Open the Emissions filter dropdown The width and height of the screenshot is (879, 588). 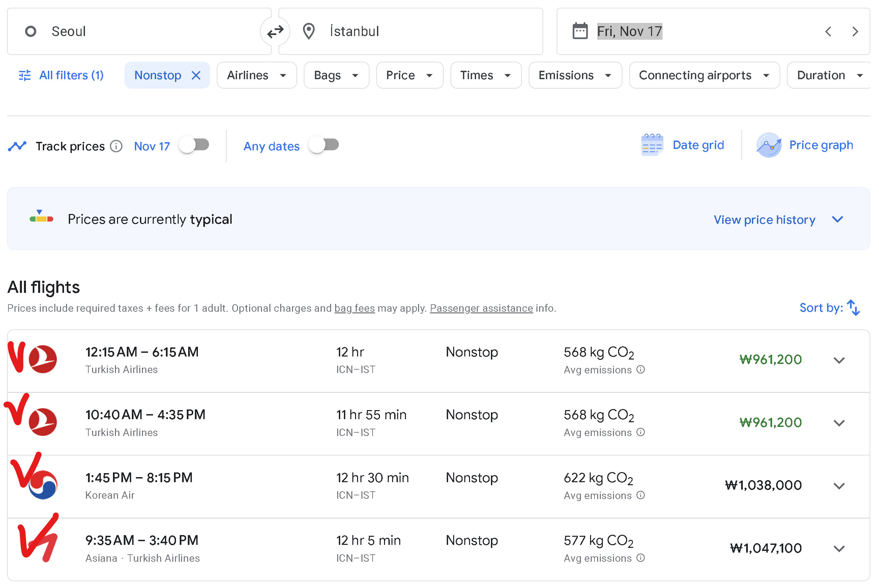click(x=575, y=75)
